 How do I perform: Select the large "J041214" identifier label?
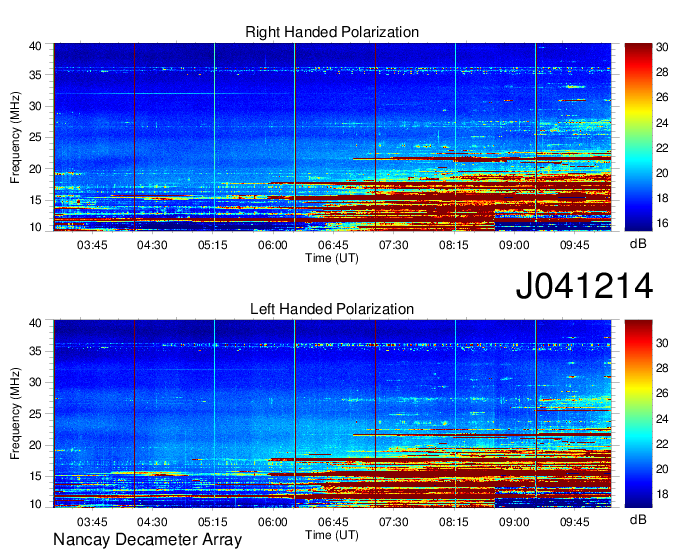tap(584, 286)
